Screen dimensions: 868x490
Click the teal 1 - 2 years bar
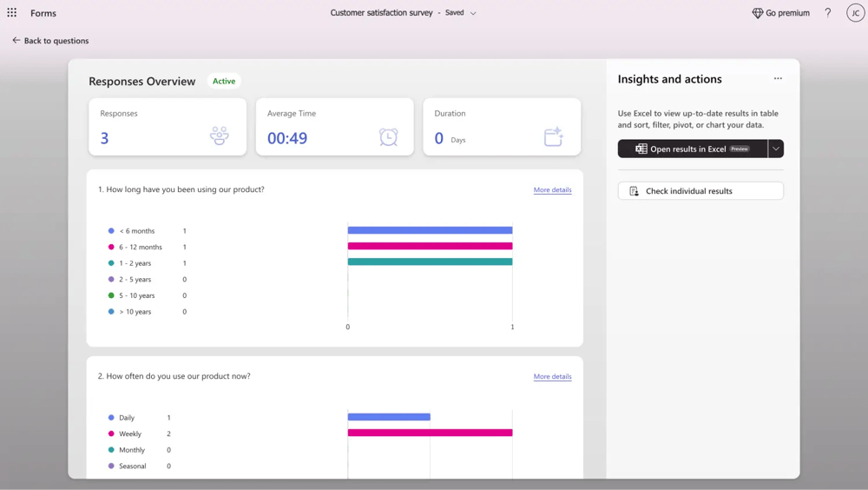(x=430, y=262)
